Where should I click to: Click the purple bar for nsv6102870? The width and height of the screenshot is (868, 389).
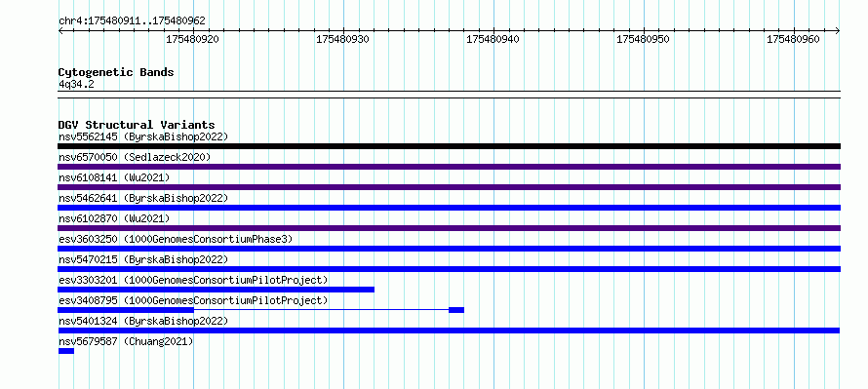coord(449,228)
